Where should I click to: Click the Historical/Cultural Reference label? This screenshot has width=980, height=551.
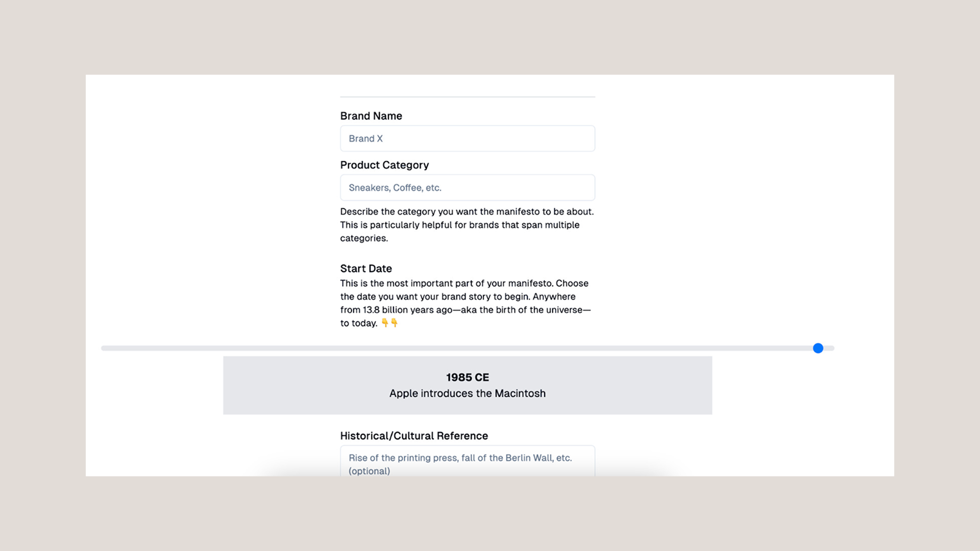pos(414,436)
